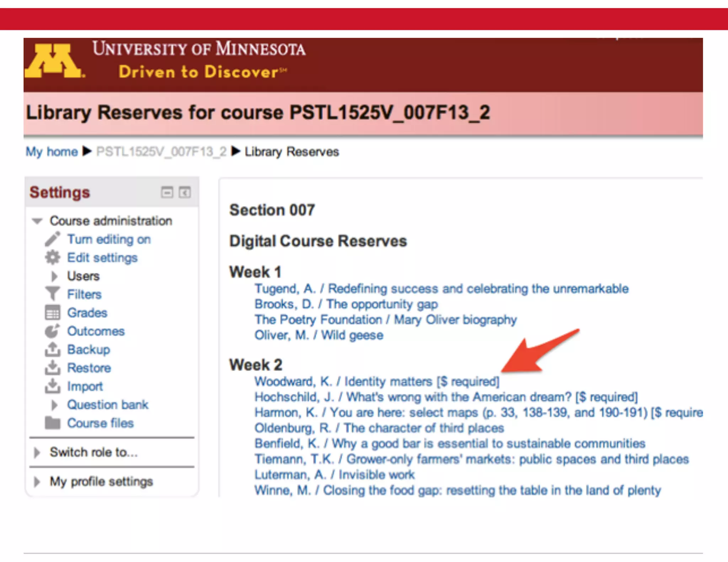
Task: Go to My home breadcrumb
Action: click(52, 152)
